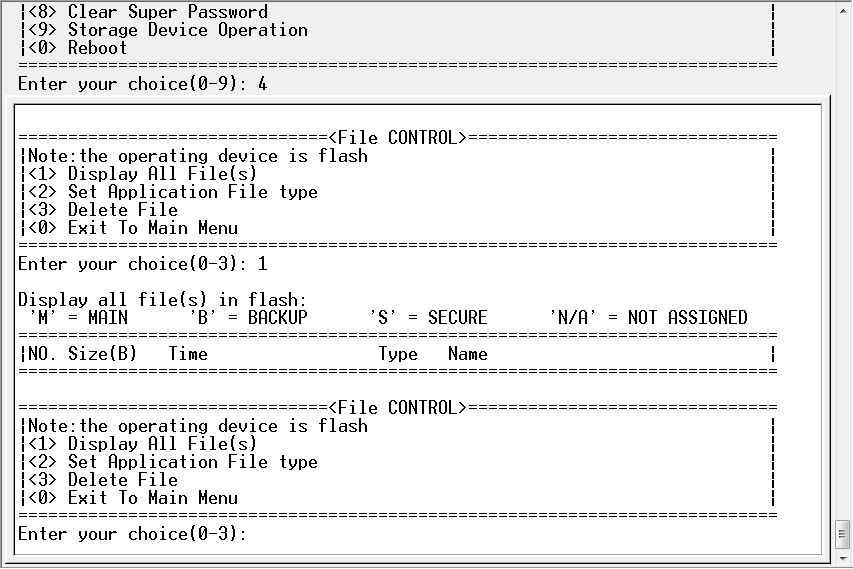
Task: Click the <0> Reboot option text
Action: point(97,48)
